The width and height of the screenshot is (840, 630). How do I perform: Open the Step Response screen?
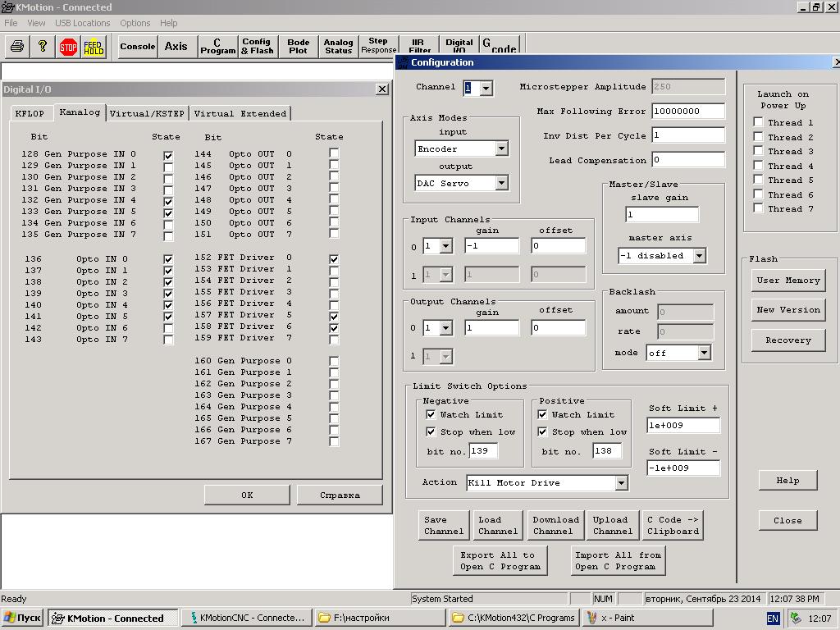coord(378,46)
